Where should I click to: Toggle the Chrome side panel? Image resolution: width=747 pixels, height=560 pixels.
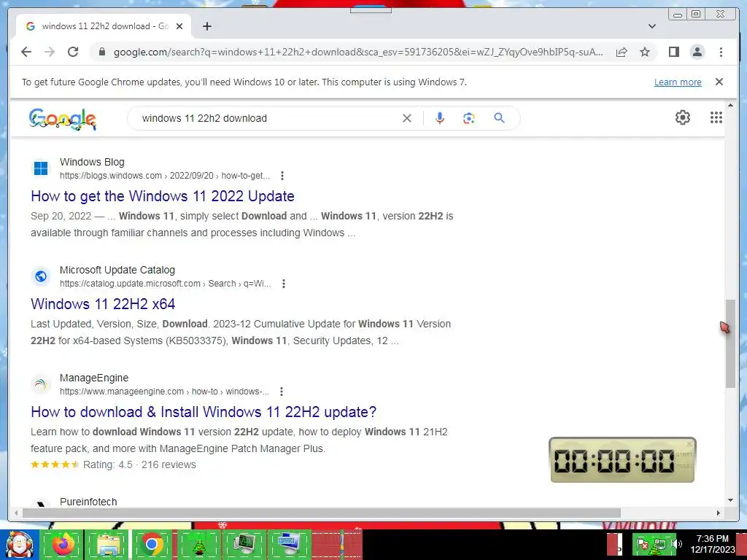tap(673, 52)
